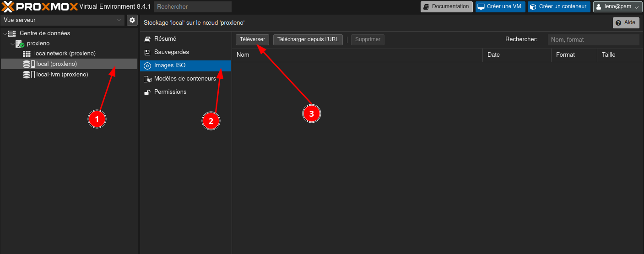Click the proxleno node icon
This screenshot has height=254, width=644.
click(20, 44)
